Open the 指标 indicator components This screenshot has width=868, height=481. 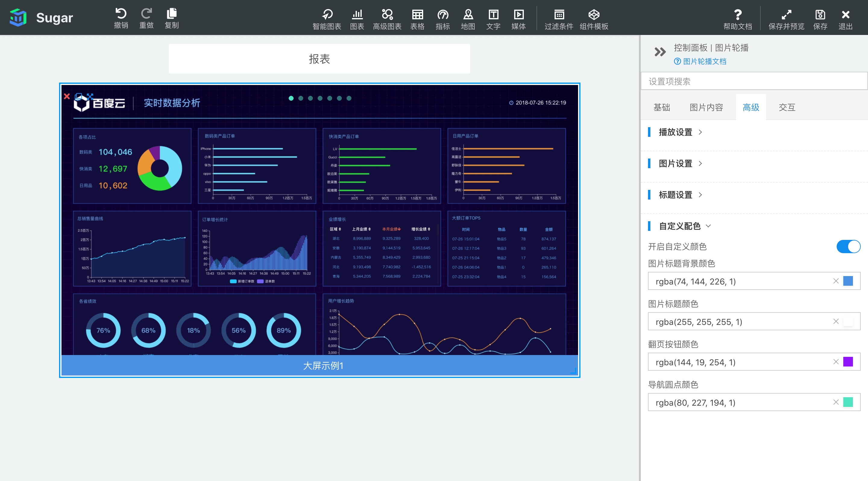click(443, 20)
